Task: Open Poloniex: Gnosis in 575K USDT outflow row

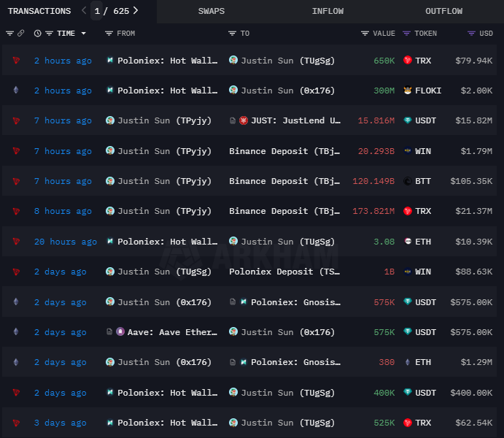Action: coord(295,302)
